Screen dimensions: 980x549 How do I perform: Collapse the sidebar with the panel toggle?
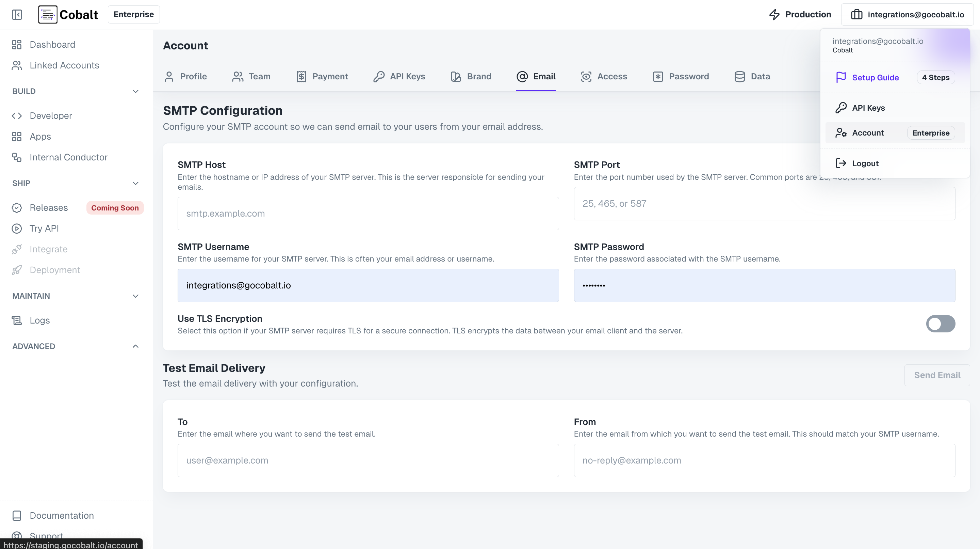17,15
